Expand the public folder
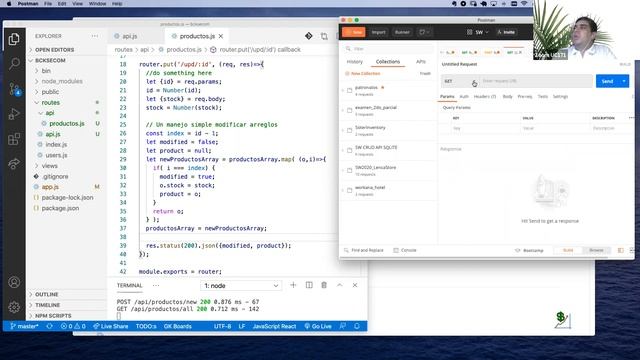 [x=50, y=92]
